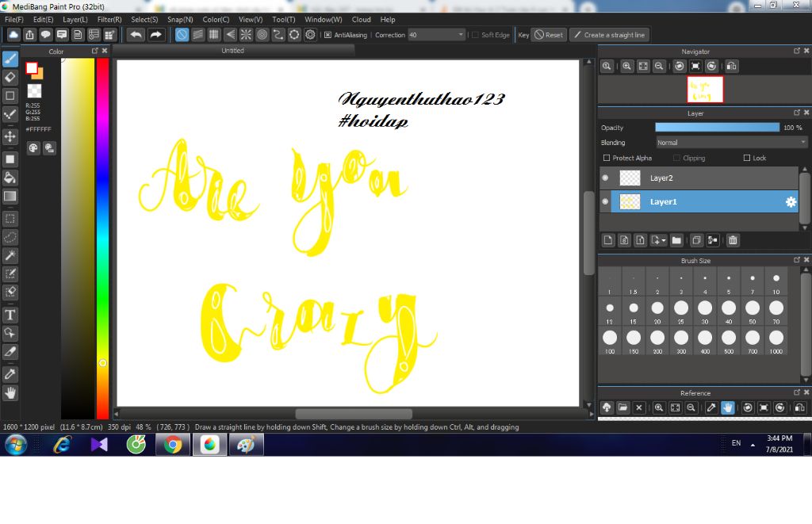Select the Brush tool in left toolbar
Image resolution: width=812 pixels, height=524 pixels.
coord(10,59)
